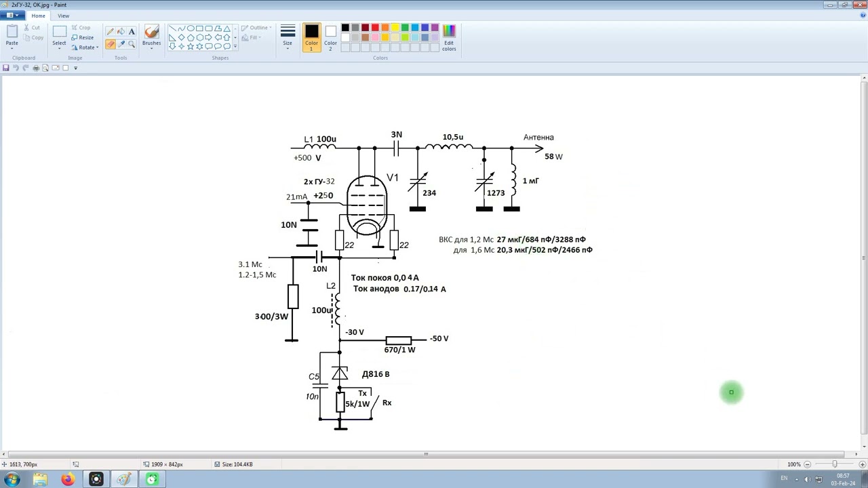The height and width of the screenshot is (488, 868).
Task: Click the Copy command
Action: [33, 37]
